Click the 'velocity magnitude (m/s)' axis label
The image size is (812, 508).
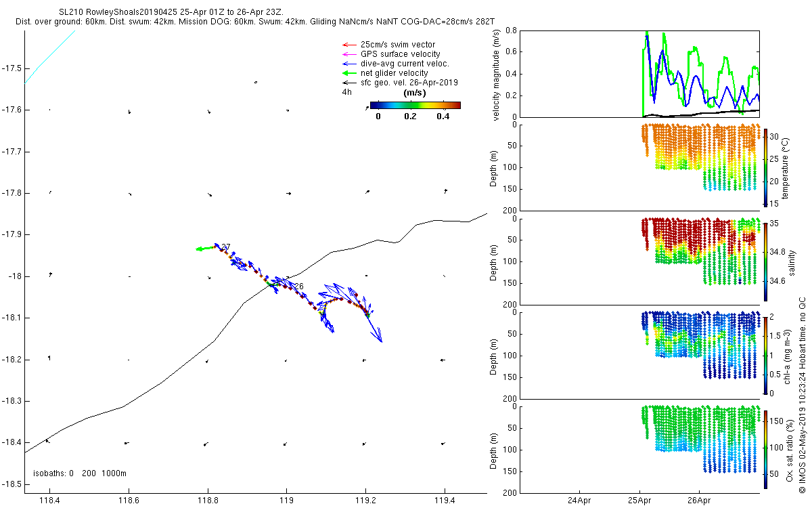point(497,75)
